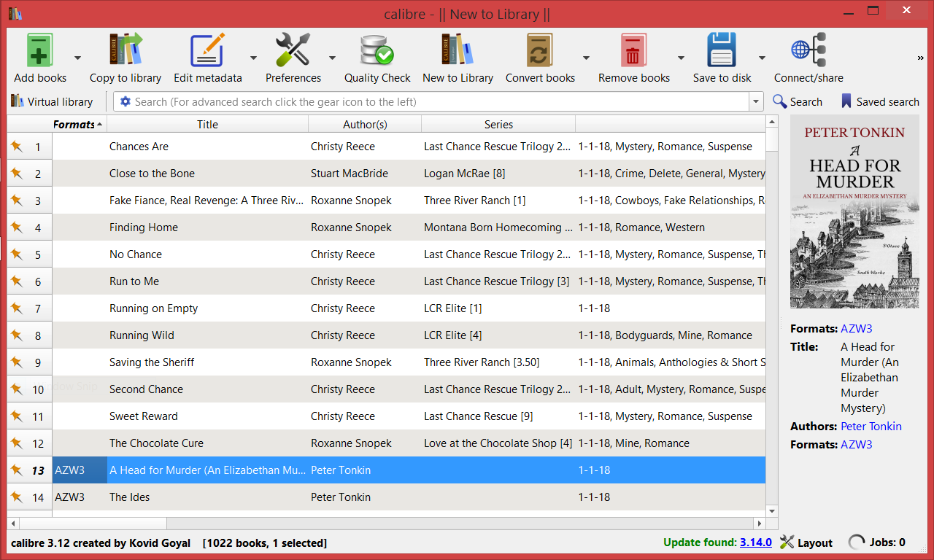Click Save to disk icon
Screen dimensions: 934x560
coord(722,51)
